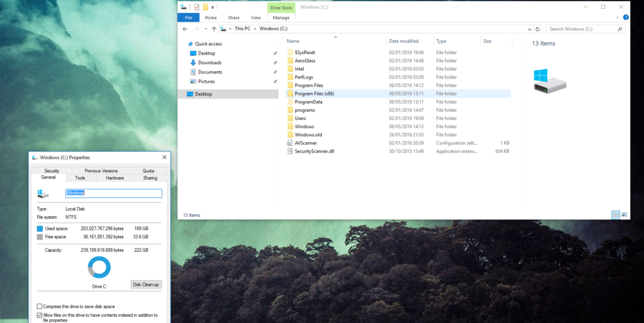Switch to large icons view in status bar
This screenshot has width=644, height=323.
(x=625, y=215)
